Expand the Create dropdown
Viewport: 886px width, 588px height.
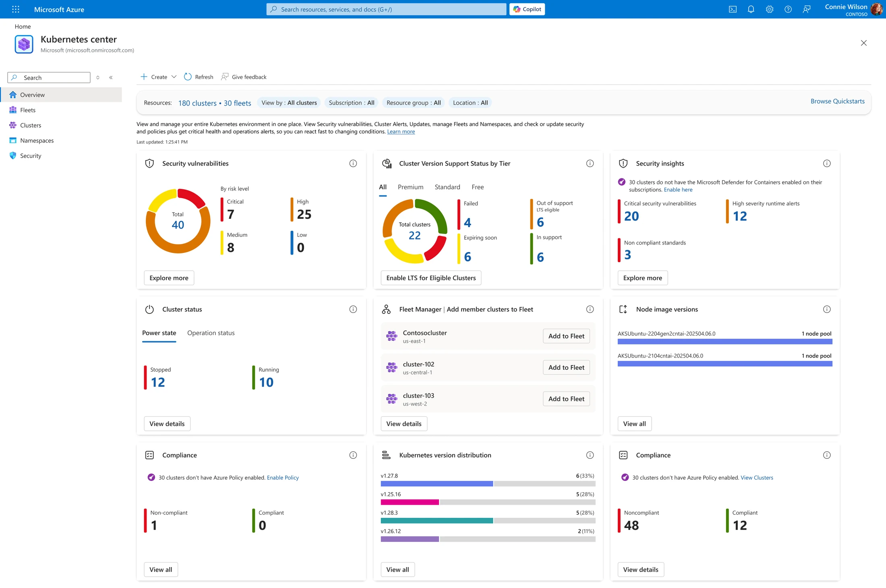coord(159,77)
